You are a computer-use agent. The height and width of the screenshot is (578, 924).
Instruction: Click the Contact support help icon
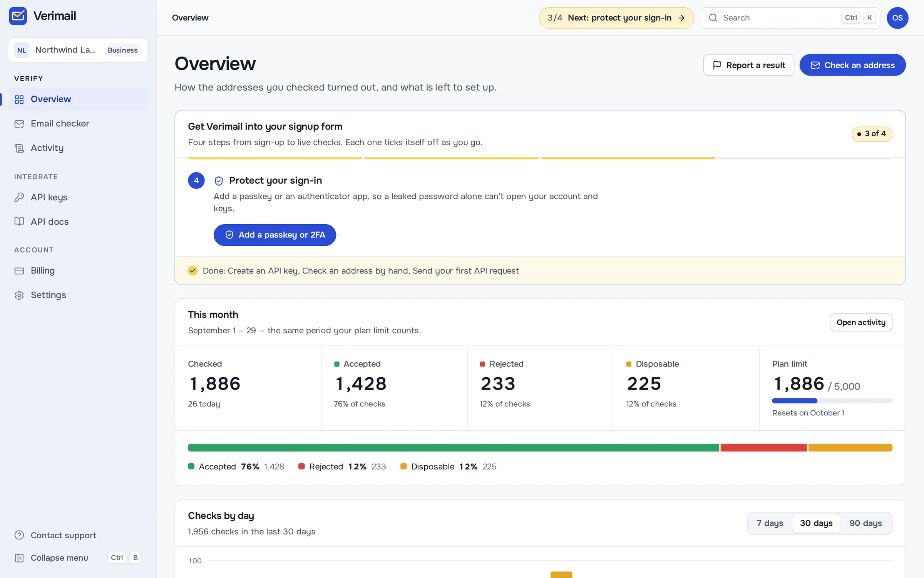tap(19, 535)
